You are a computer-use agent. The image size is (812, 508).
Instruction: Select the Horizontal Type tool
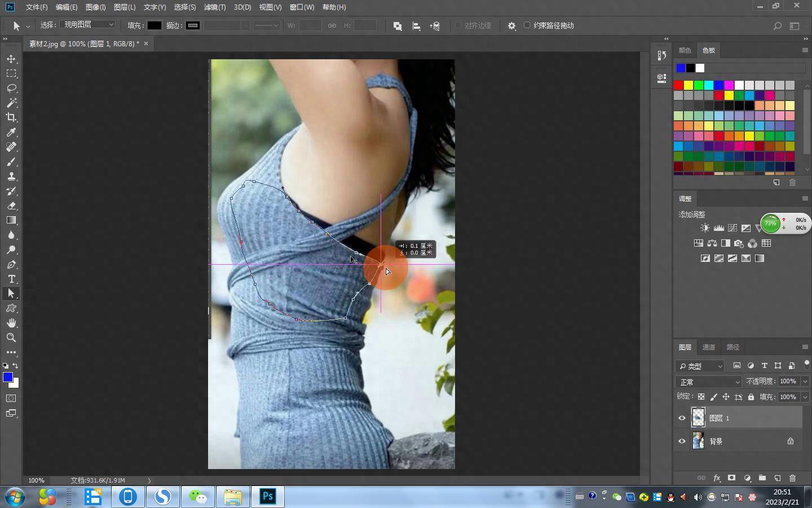(x=11, y=279)
